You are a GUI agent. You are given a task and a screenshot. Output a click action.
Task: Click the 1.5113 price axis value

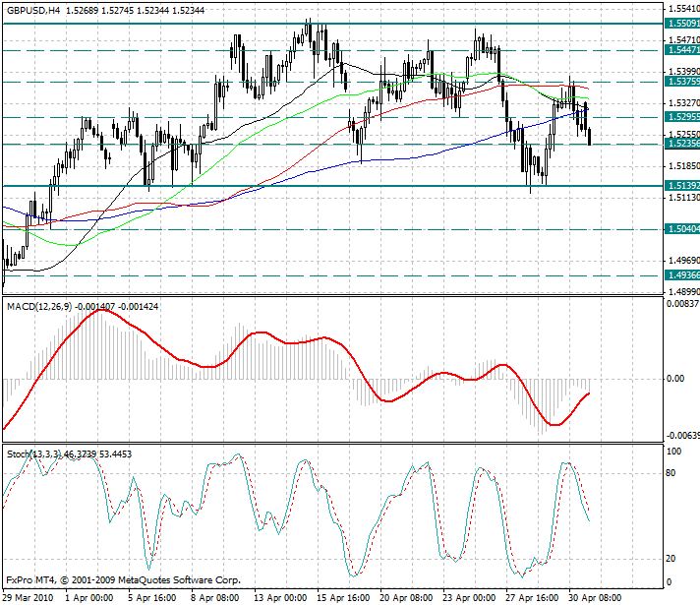coord(684,198)
